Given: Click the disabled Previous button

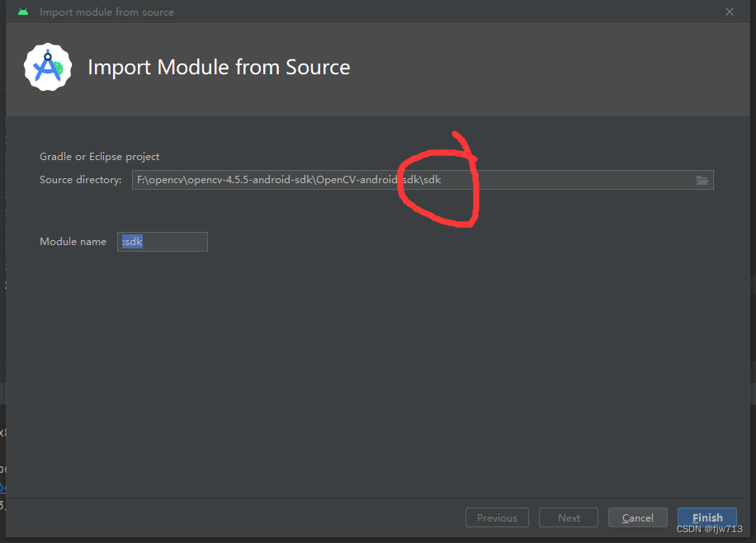Looking at the screenshot, I should (x=497, y=517).
